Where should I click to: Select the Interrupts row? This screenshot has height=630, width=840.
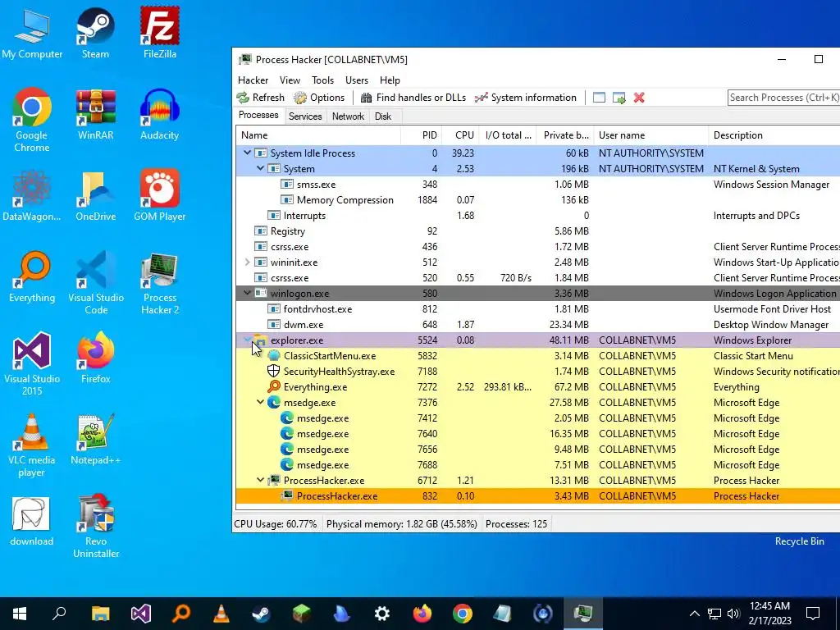[x=538, y=216]
